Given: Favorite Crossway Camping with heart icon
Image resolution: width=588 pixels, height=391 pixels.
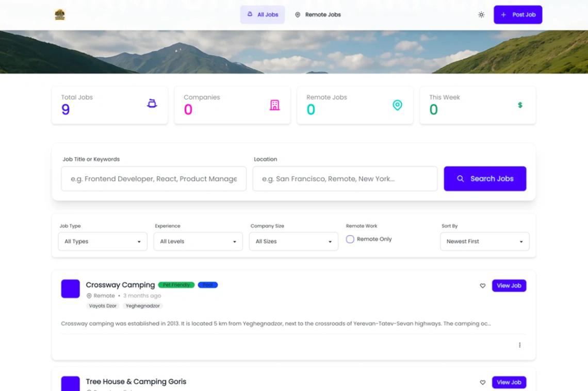Looking at the screenshot, I should coord(483,286).
